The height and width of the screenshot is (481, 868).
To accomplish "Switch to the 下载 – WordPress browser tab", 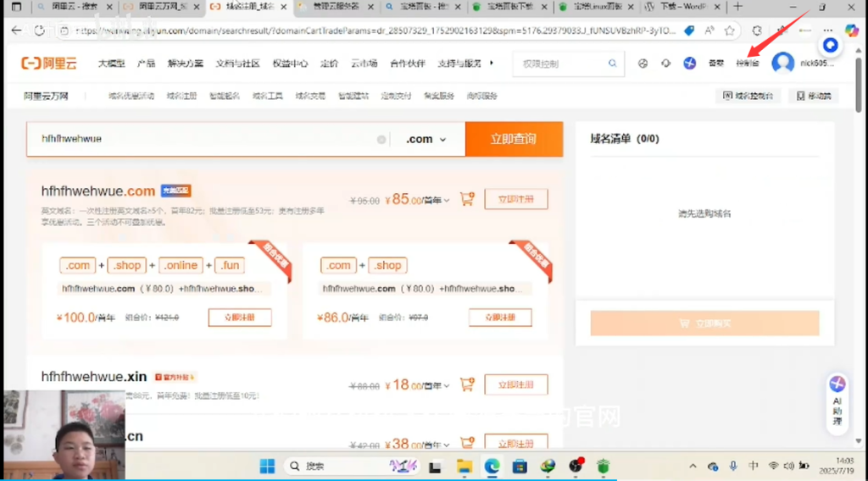I will [x=682, y=7].
